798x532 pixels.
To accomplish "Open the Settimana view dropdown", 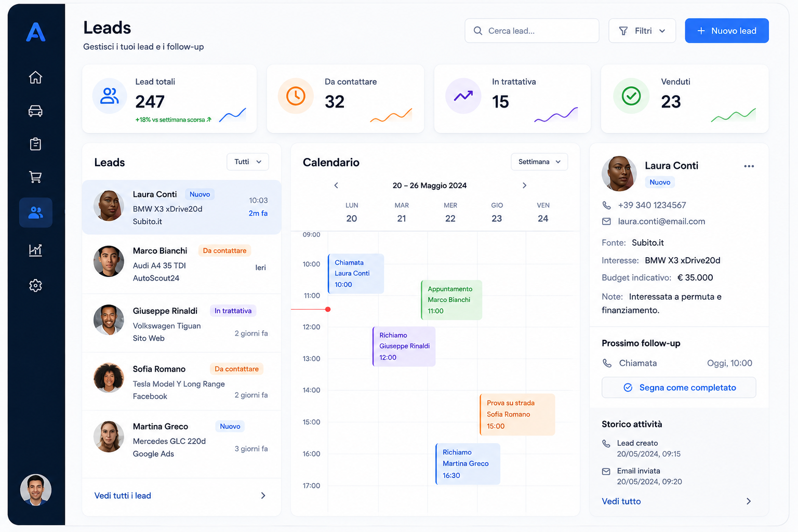I will 539,162.
